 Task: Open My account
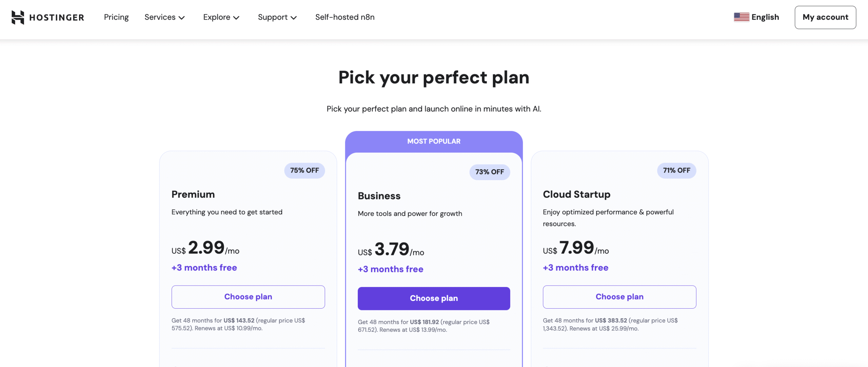point(825,17)
